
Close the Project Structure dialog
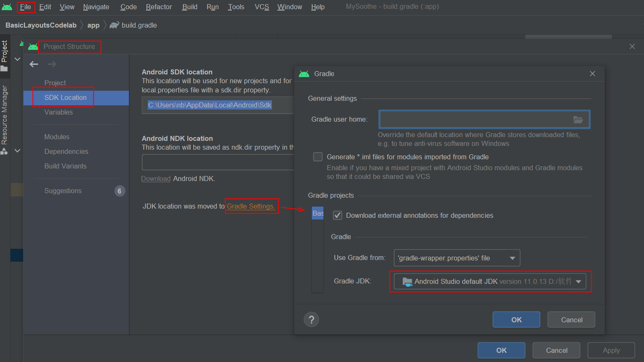pos(632,46)
